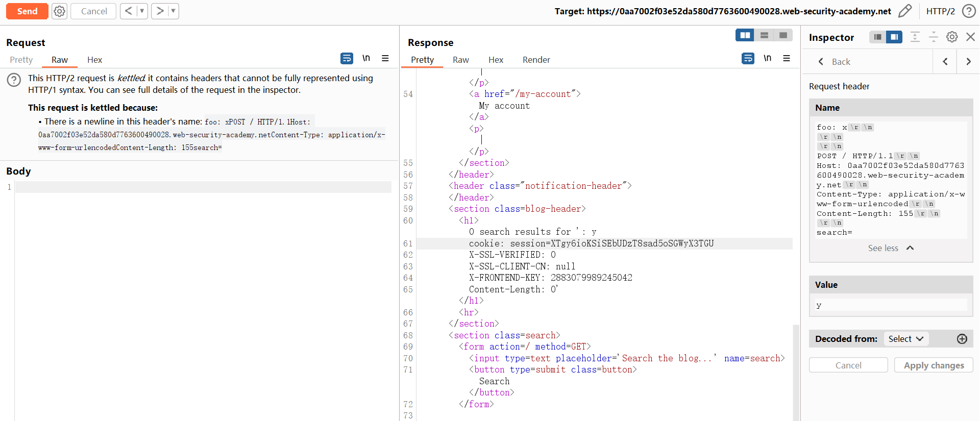The width and height of the screenshot is (980, 421).
Task: Click the Request word wrap icon
Action: pos(347,59)
